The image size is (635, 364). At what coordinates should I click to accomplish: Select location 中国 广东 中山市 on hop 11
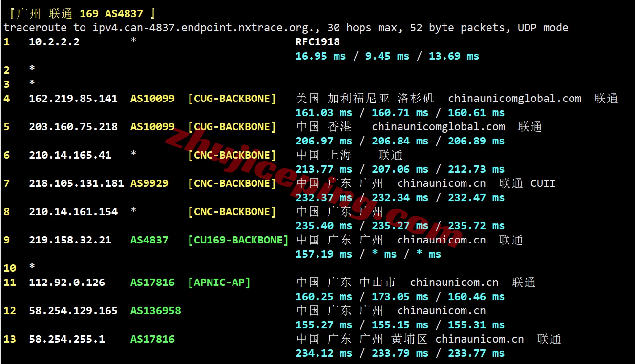click(x=345, y=282)
